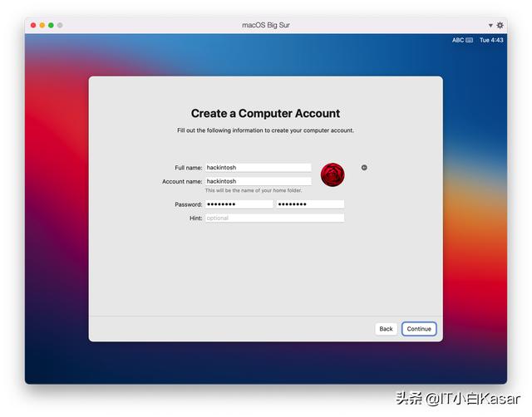Viewport: 532px width, 417px height.
Task: Close the macOS Big Sur window
Action: pyautogui.click(x=33, y=25)
